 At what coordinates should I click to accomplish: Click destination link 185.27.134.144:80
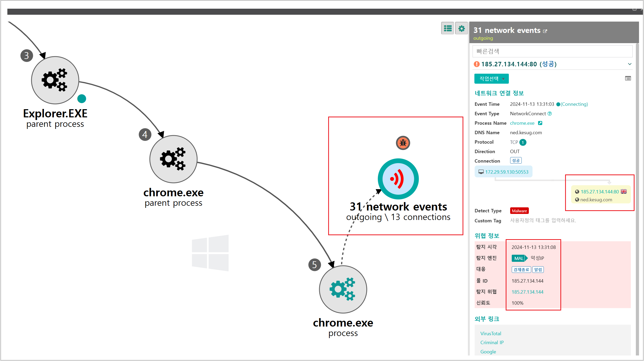click(x=600, y=192)
